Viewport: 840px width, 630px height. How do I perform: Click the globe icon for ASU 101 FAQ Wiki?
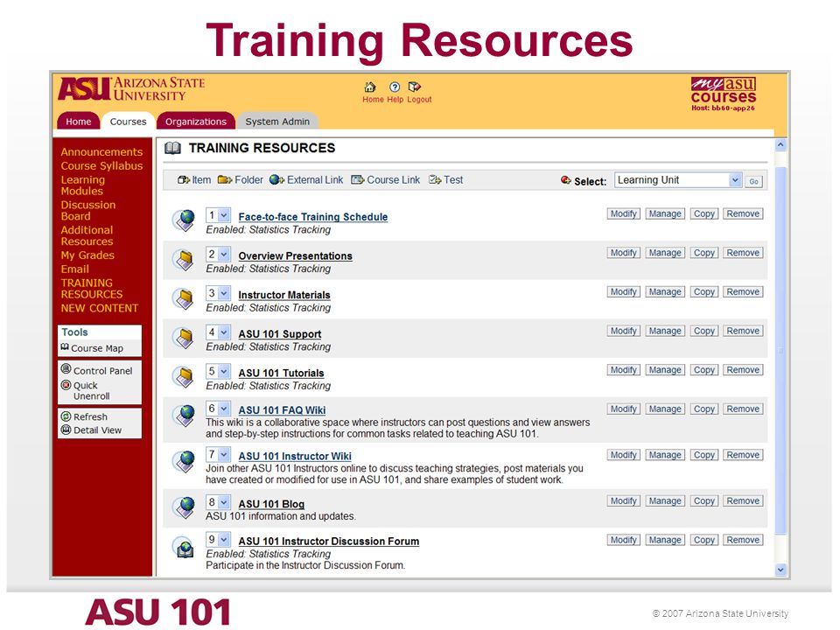(185, 415)
